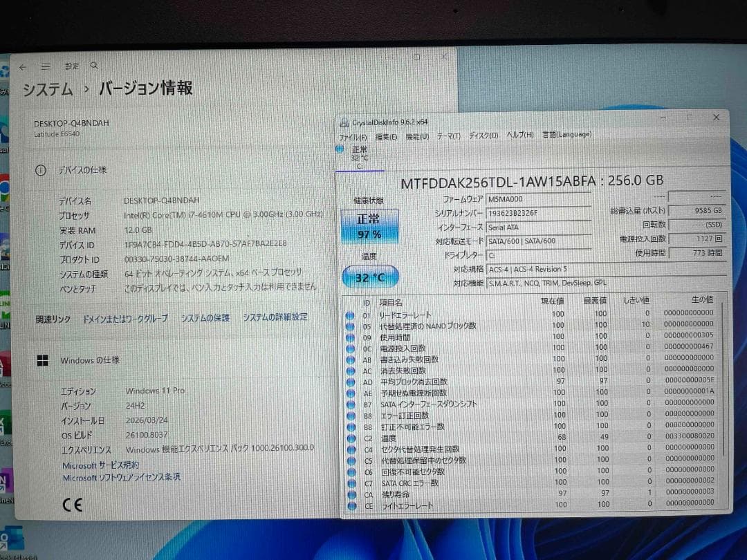Click the blue 正常 health status indicator
747x560 pixels.
(369, 226)
